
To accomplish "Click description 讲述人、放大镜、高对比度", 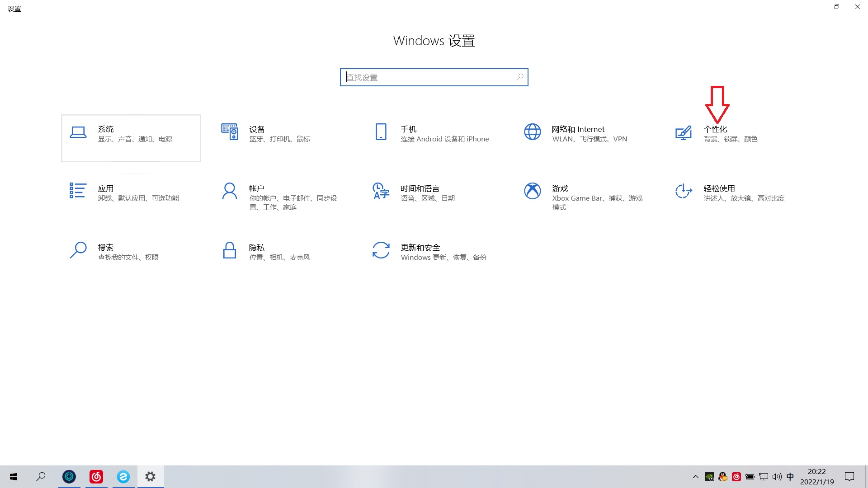I will click(x=744, y=198).
